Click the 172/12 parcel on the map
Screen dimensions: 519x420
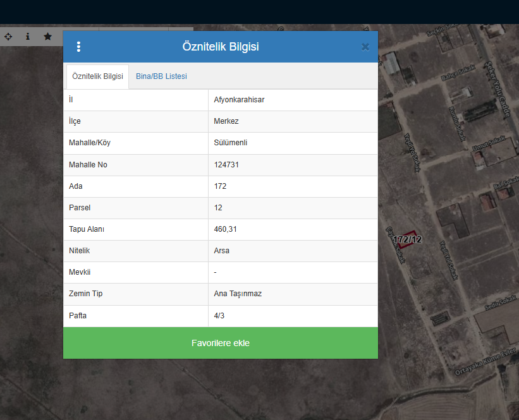tap(408, 239)
